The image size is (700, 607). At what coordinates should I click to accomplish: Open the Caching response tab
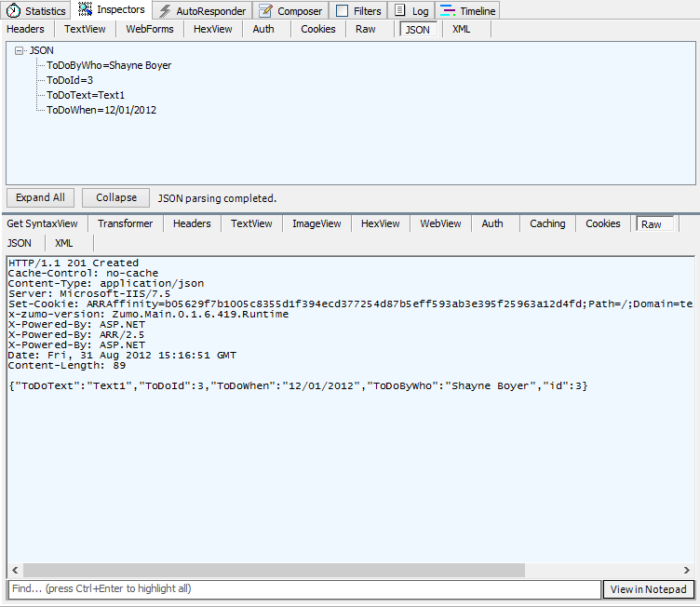(547, 223)
